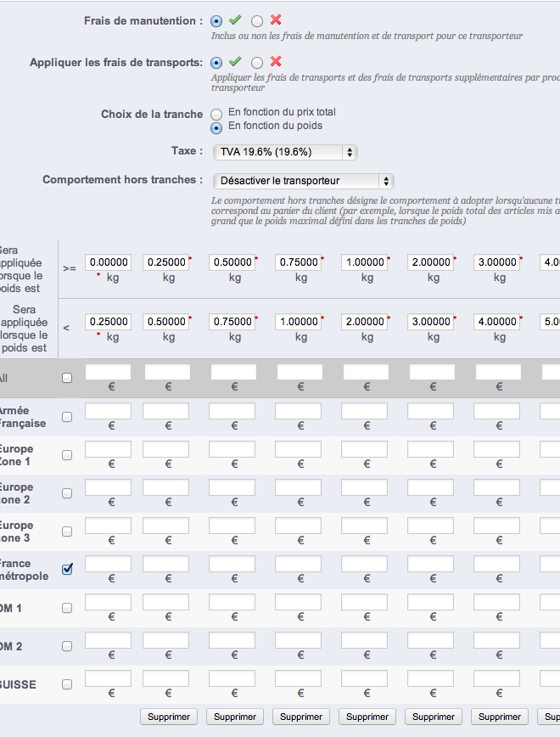This screenshot has width=560, height=737.
Task: Select no radio for Frais de manutention
Action: pos(257,21)
